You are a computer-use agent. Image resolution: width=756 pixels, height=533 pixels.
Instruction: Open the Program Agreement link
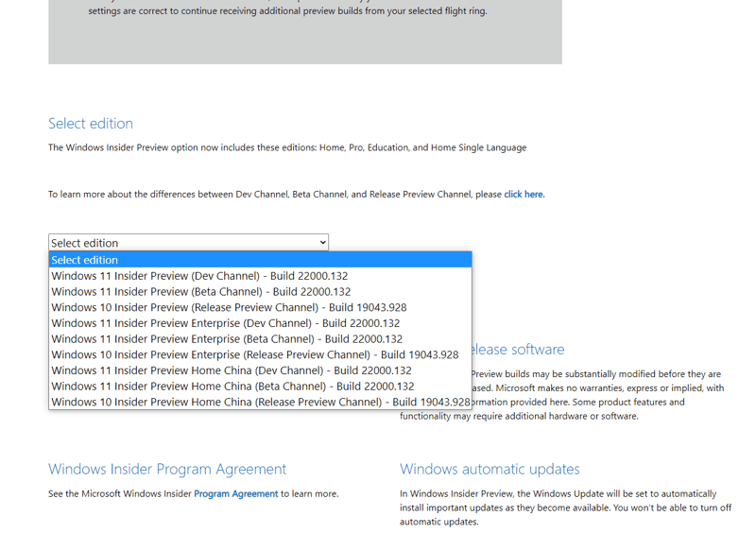click(235, 493)
